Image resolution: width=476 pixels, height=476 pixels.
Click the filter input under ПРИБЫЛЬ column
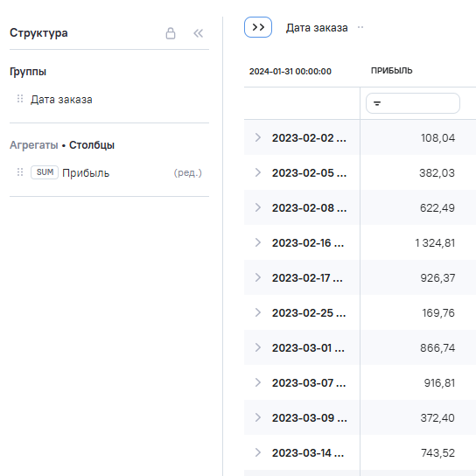413,103
